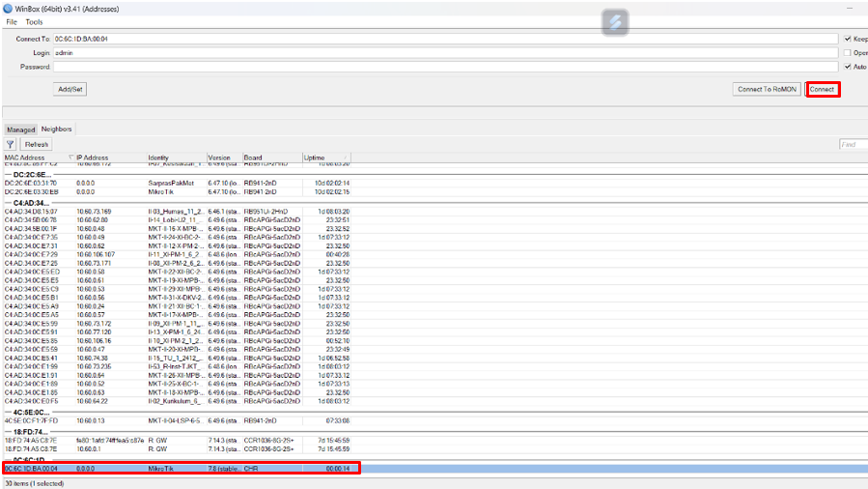868x489 pixels.
Task: Toggle the Auto Reconnect checkbox
Action: (847, 67)
